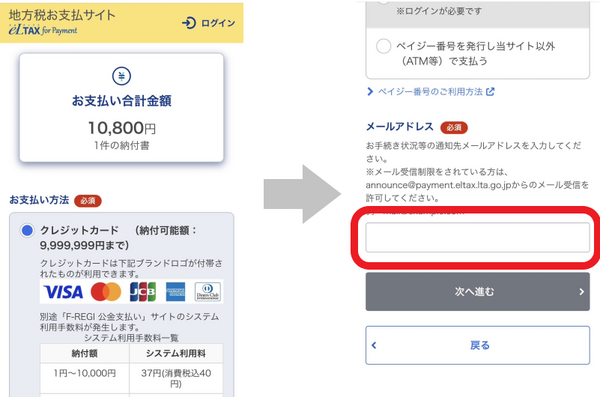
Task: Click the left chevron on 戻る
Action: coord(374,345)
